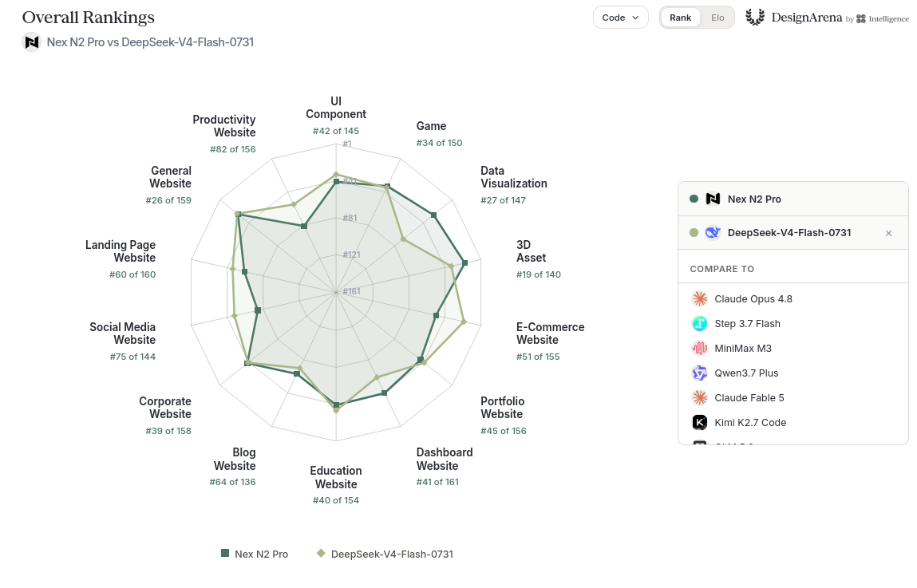This screenshot has width=917, height=588.
Task: Click the Qwen3.7 Plus model icon
Action: (x=699, y=373)
